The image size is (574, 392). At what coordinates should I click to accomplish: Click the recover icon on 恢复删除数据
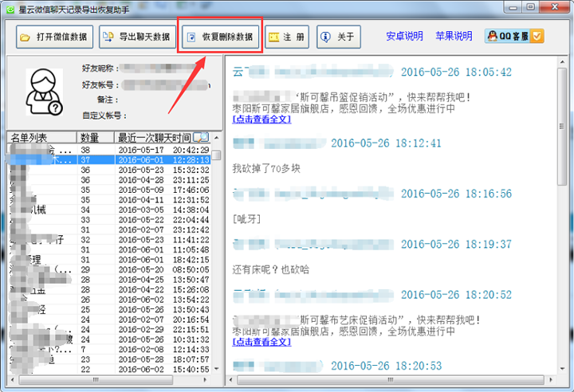coord(191,37)
